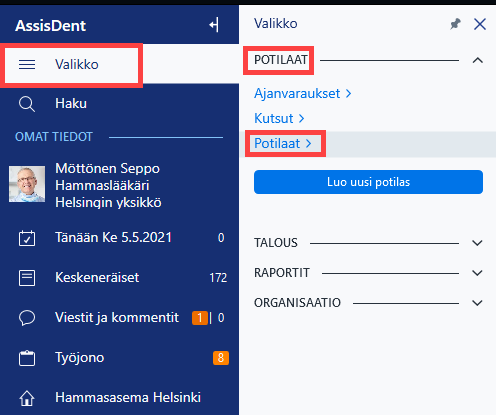Collapse the POTILAAT section chevron
Screen dimensions: 496x415
[x=478, y=60]
